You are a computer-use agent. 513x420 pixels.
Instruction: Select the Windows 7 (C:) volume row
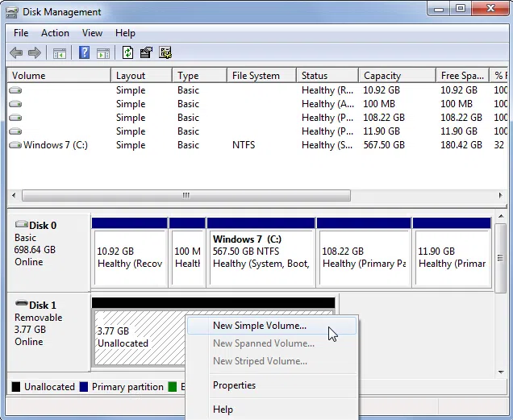[x=55, y=145]
